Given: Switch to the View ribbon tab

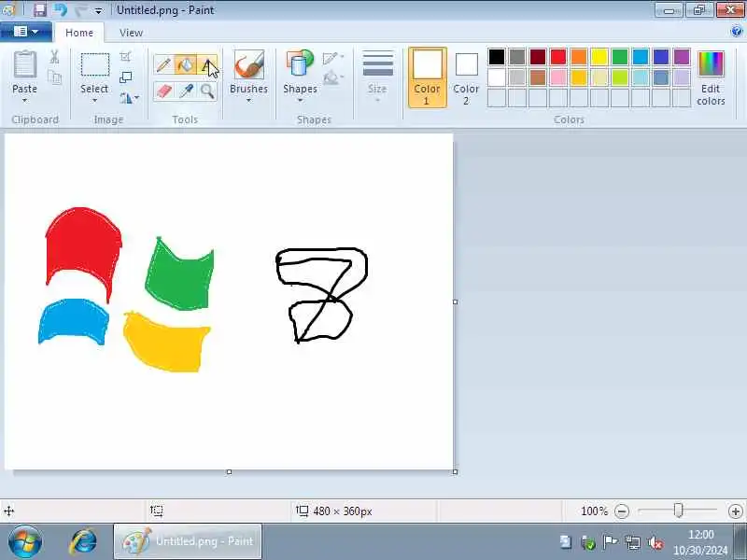Looking at the screenshot, I should point(131,33).
